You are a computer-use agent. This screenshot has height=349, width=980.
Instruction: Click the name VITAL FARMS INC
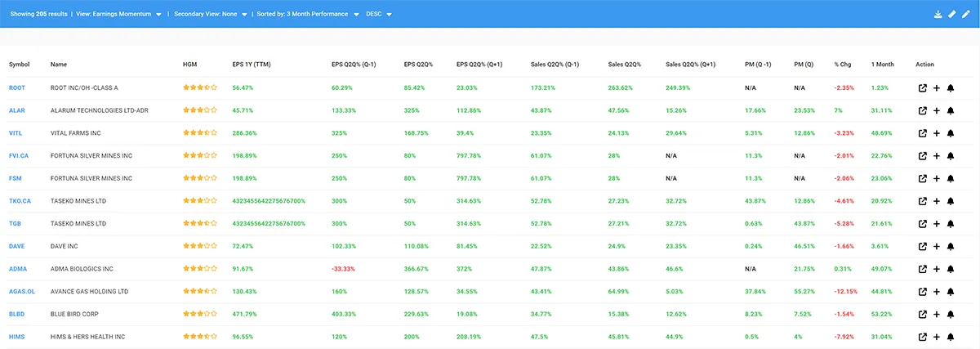pos(76,132)
